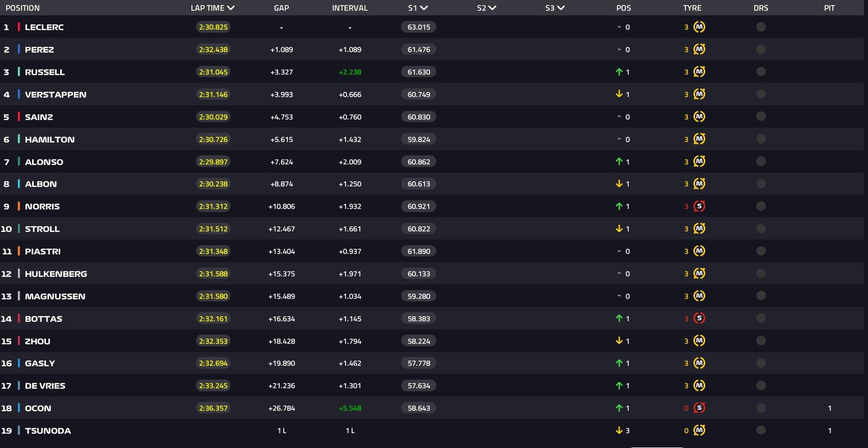Click Alonso's 2:29.897 lap time

point(213,162)
